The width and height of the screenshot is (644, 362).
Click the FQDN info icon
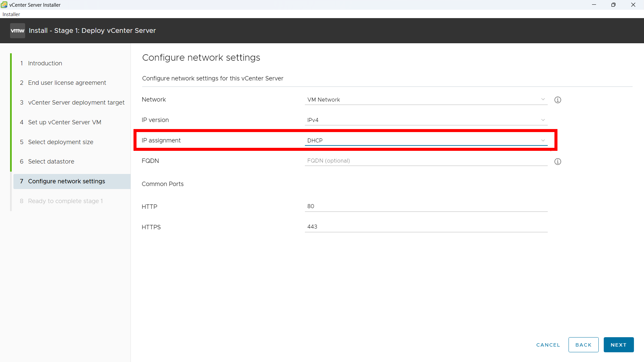click(557, 162)
